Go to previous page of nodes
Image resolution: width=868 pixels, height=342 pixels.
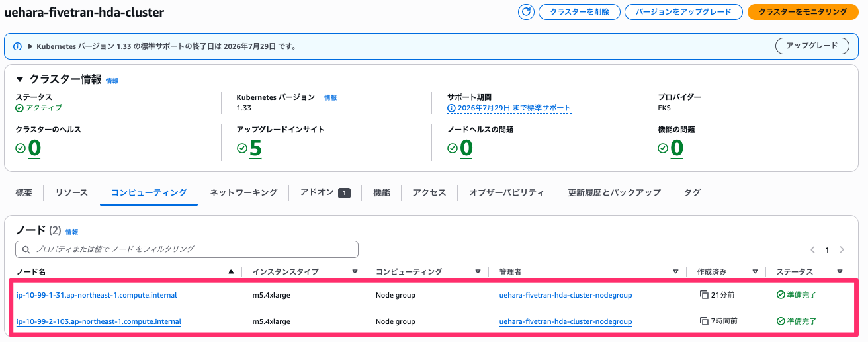(x=813, y=250)
